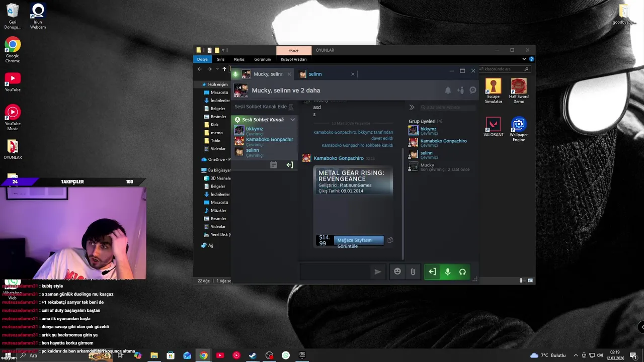Open Escape Simulator shortcut in Explorer
Viewport: 644px width, 362px height.
[493, 91]
